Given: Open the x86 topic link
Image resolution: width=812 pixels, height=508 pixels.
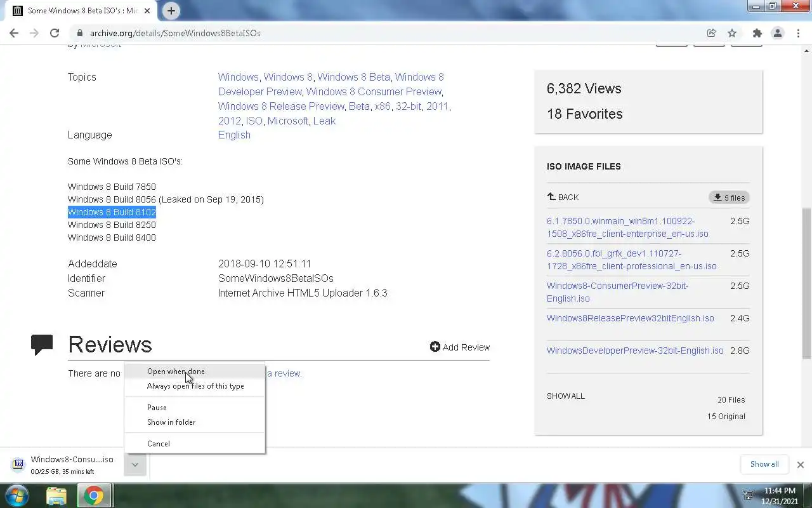Looking at the screenshot, I should (383, 106).
